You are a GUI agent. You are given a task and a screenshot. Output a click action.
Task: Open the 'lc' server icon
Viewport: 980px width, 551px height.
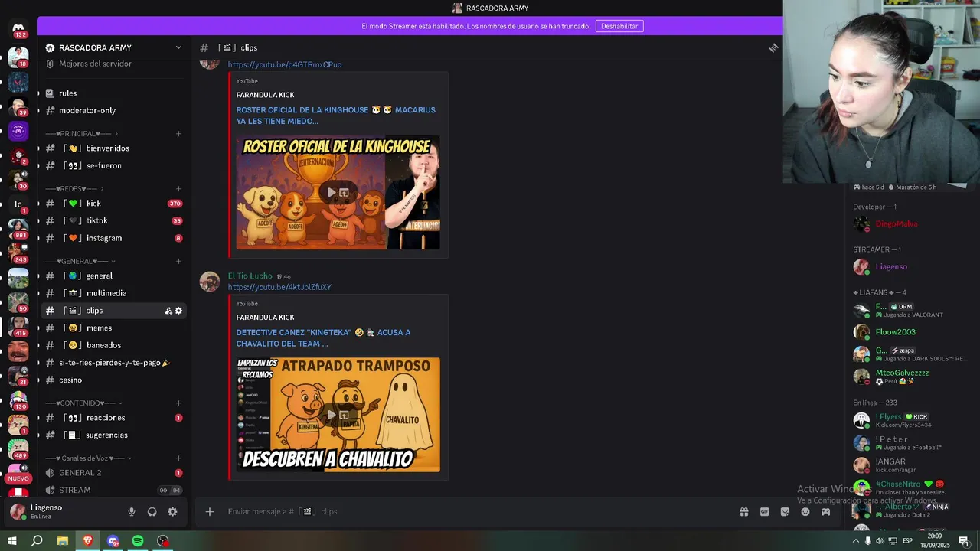pos(18,204)
